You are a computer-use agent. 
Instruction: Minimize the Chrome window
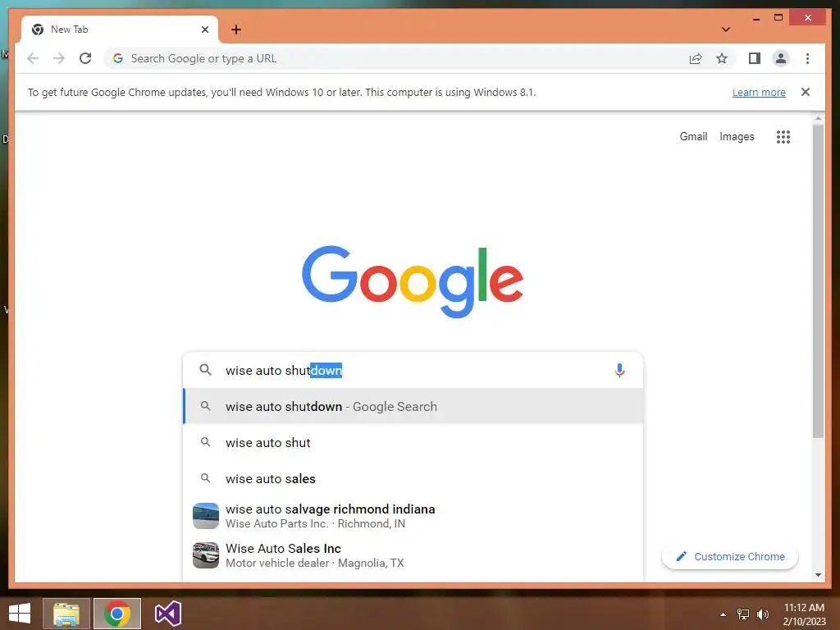click(x=756, y=18)
